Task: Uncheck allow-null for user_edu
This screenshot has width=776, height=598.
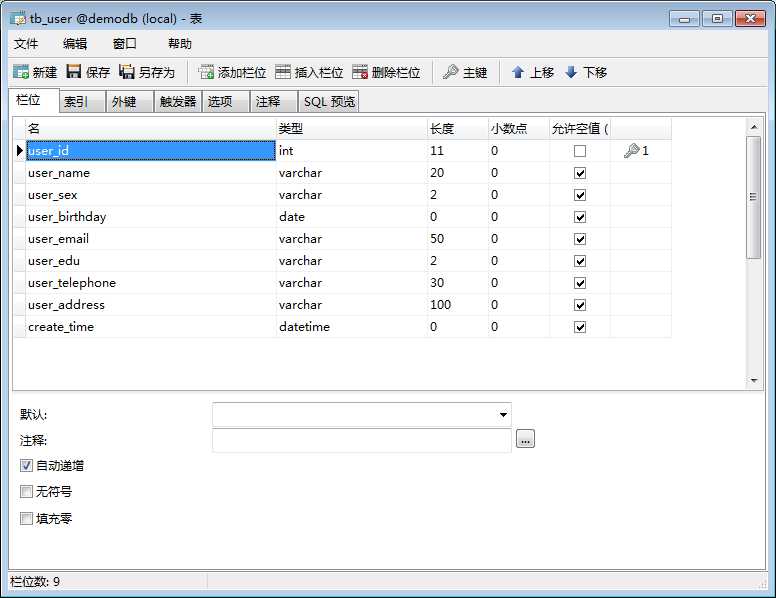Action: (580, 261)
